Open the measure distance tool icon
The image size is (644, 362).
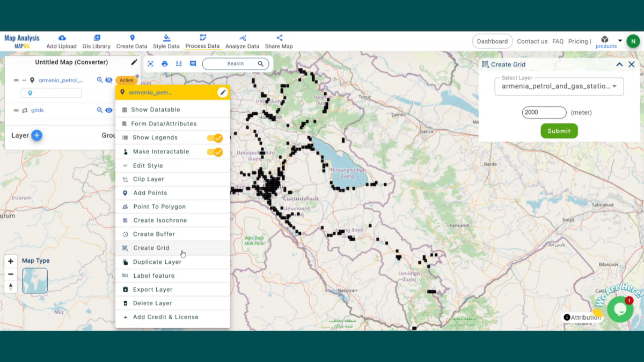pyautogui.click(x=179, y=63)
